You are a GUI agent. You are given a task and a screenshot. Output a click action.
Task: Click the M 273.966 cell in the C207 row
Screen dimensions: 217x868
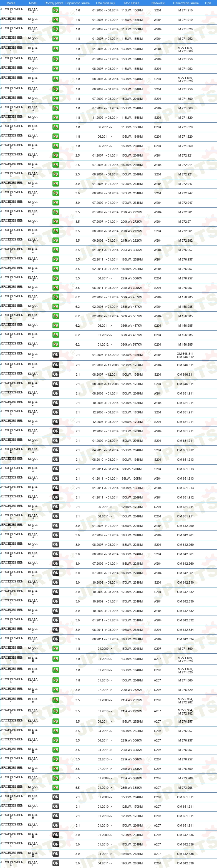pyautogui.click(x=185, y=778)
